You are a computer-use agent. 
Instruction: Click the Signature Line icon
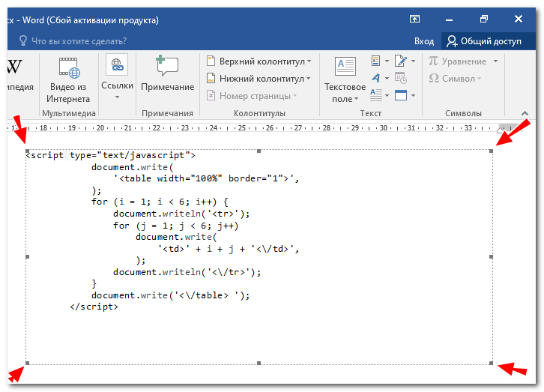click(x=401, y=61)
